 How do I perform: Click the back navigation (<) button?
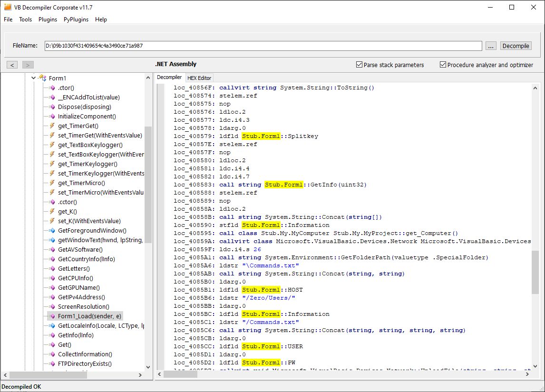tap(12, 65)
